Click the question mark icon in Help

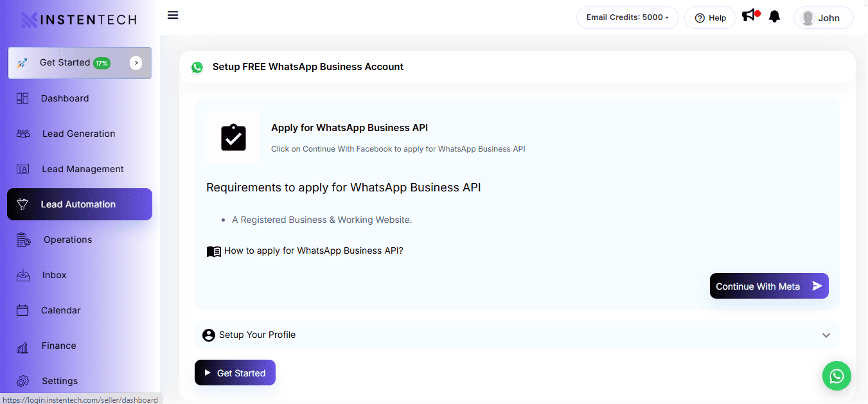[700, 18]
